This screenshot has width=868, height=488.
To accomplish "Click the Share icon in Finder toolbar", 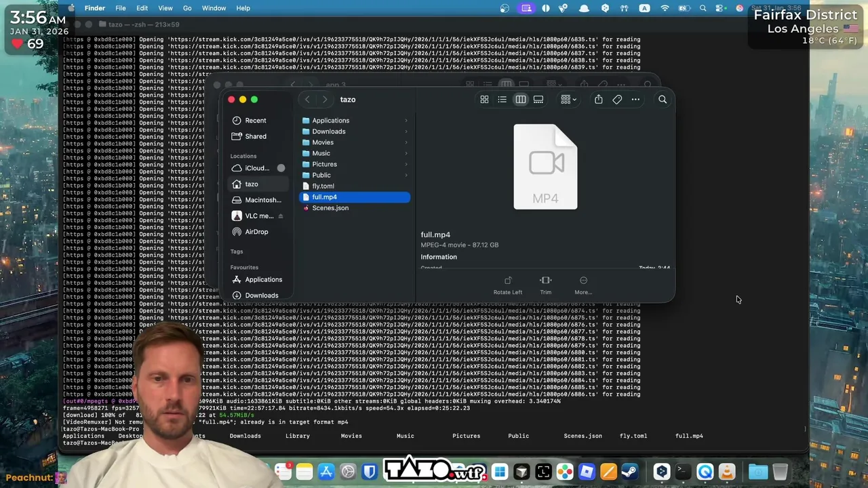I will tap(598, 100).
